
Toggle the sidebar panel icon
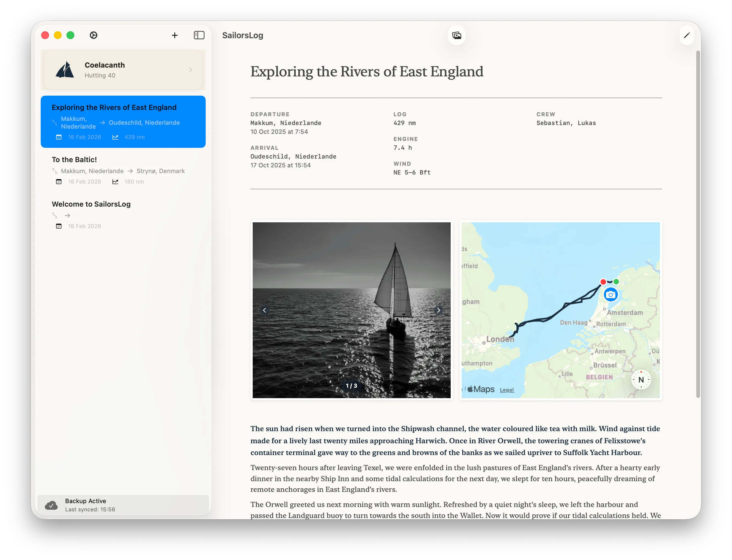[199, 35]
